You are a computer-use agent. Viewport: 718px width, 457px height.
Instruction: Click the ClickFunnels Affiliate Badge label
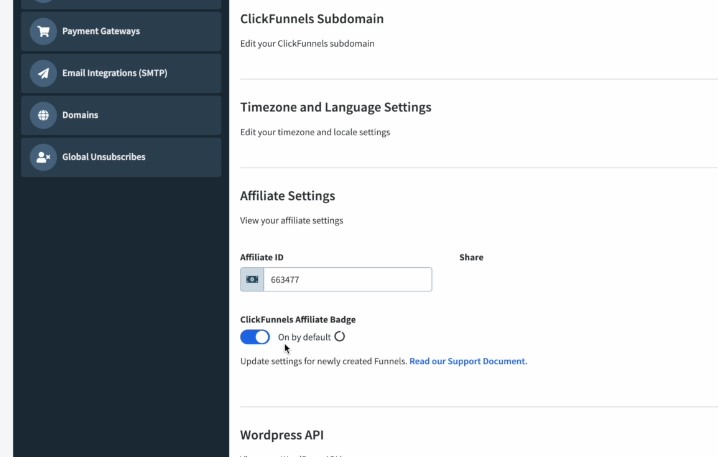click(x=298, y=320)
